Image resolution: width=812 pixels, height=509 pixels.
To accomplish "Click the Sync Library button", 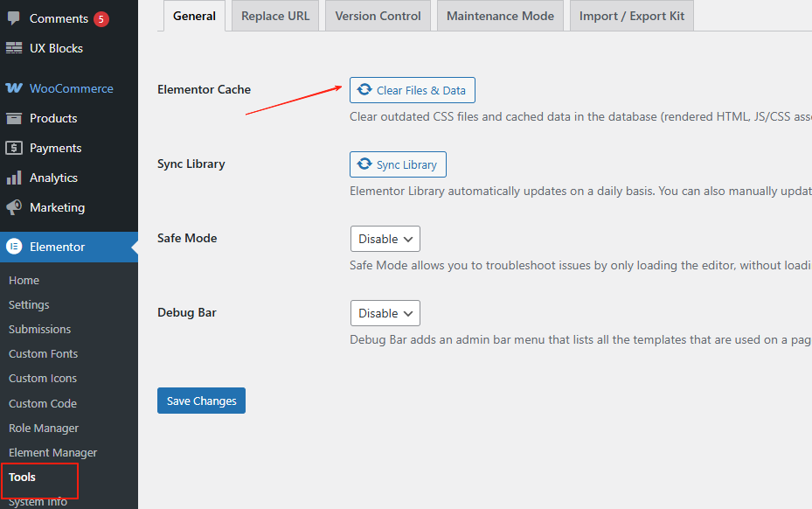I will 398,164.
